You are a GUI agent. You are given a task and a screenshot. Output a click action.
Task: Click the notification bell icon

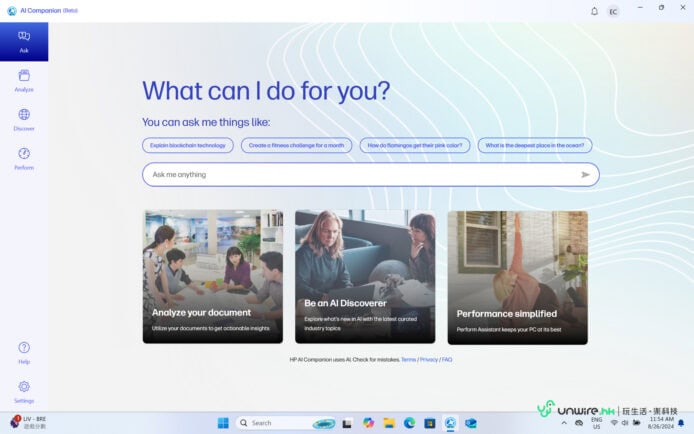coord(594,11)
